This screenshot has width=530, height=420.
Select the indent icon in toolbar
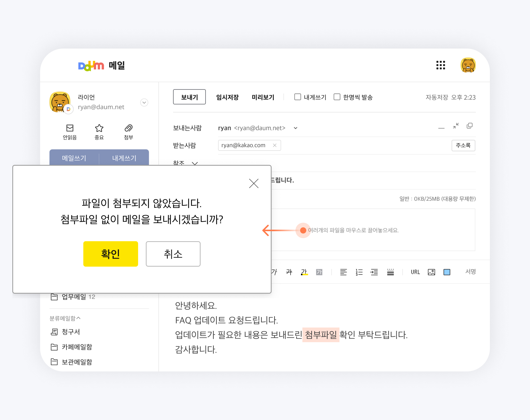click(x=374, y=272)
